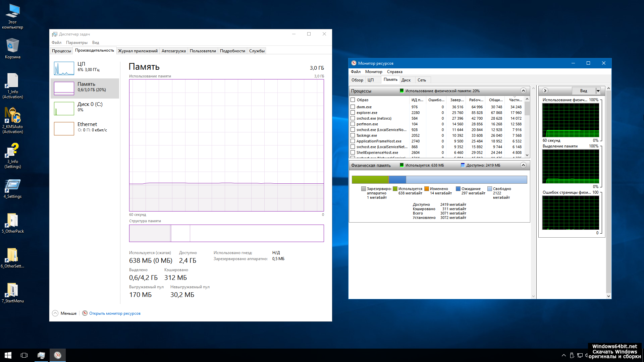Open the View dropdown arrow for graphs
Image resolution: width=644 pixels, height=362 pixels.
point(598,91)
